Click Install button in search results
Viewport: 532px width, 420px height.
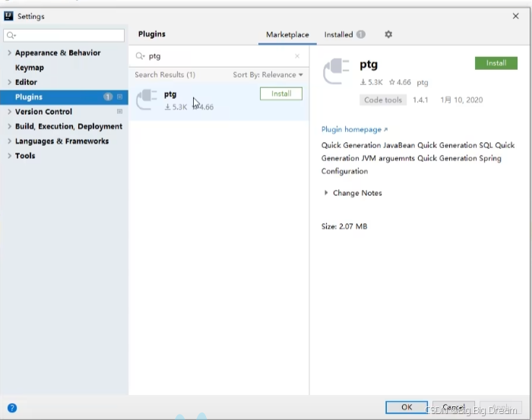[x=281, y=93]
